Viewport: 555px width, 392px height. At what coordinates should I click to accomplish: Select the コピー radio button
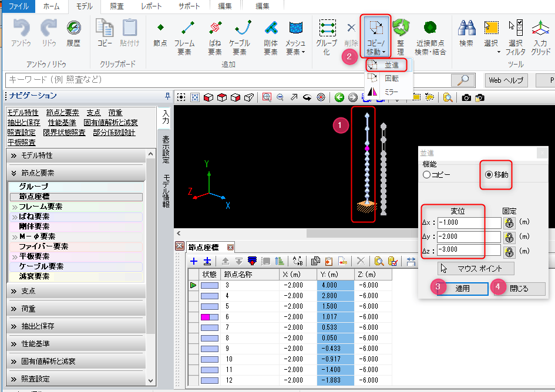(x=427, y=175)
